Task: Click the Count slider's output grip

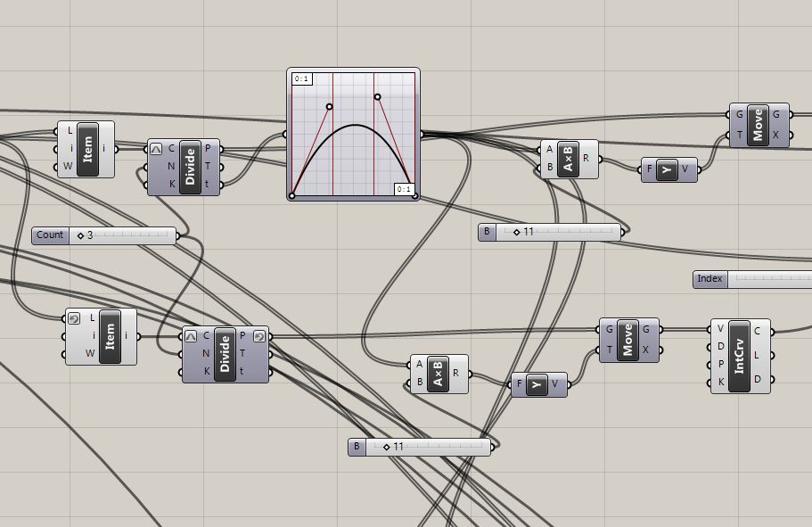Action: point(177,236)
